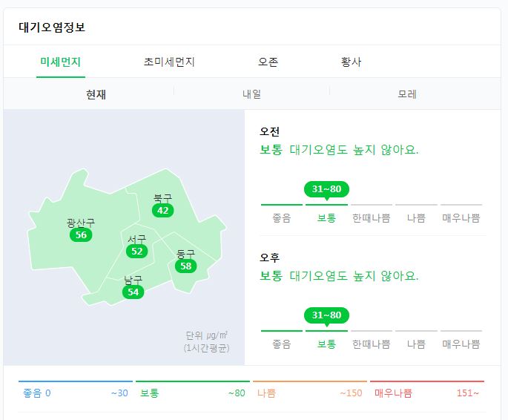Click the 남구 54 map marker

pos(133,292)
